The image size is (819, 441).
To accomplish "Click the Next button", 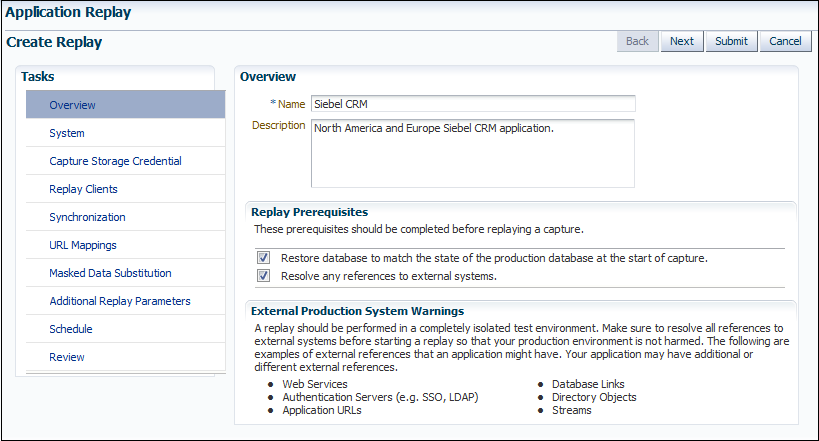I will [x=682, y=41].
